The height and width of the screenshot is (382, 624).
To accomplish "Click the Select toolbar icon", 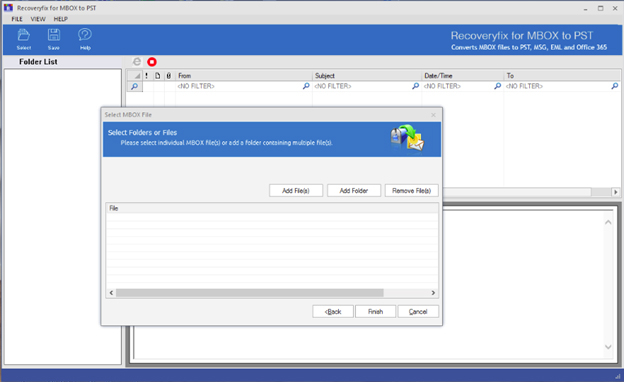I will pyautogui.click(x=23, y=39).
